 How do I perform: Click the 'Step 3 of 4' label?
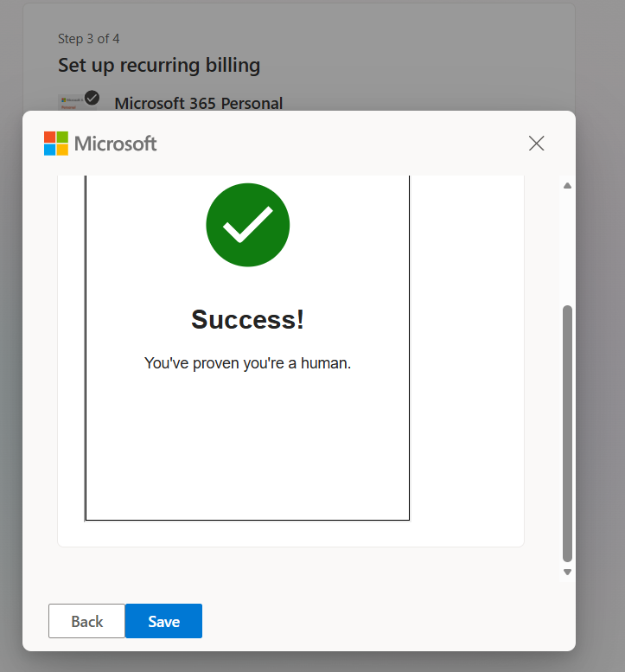(89, 39)
